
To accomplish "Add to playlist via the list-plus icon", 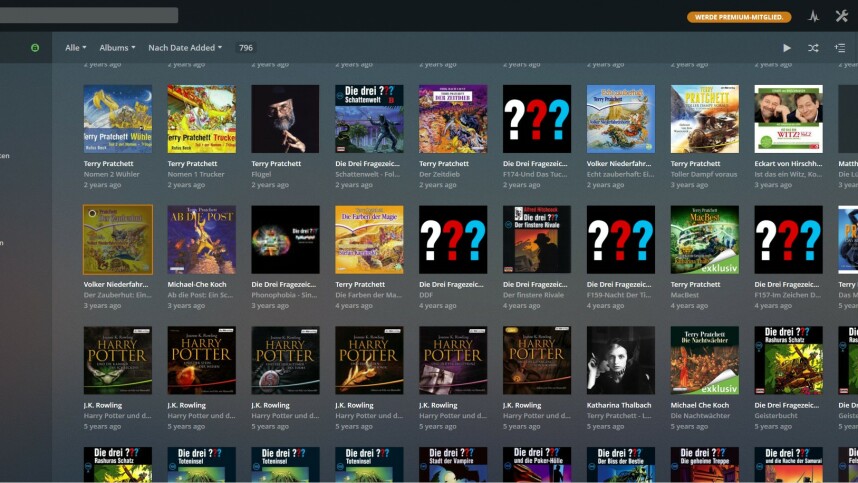I will click(840, 48).
